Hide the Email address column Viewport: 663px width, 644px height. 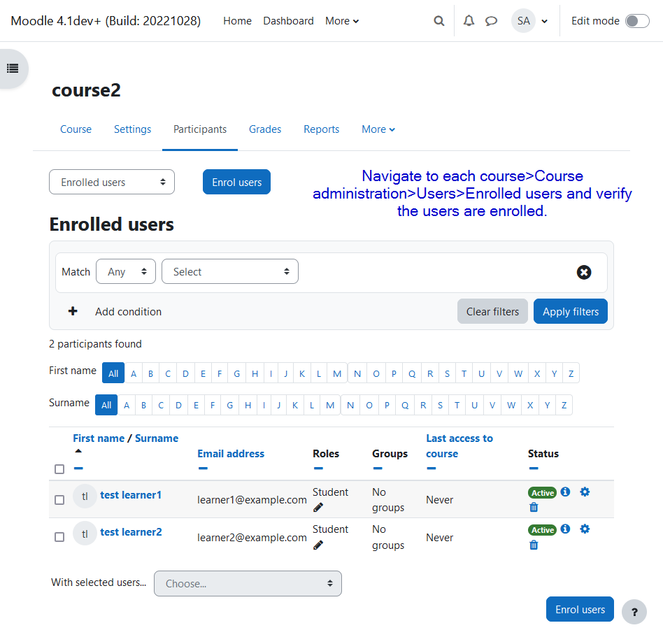[203, 468]
